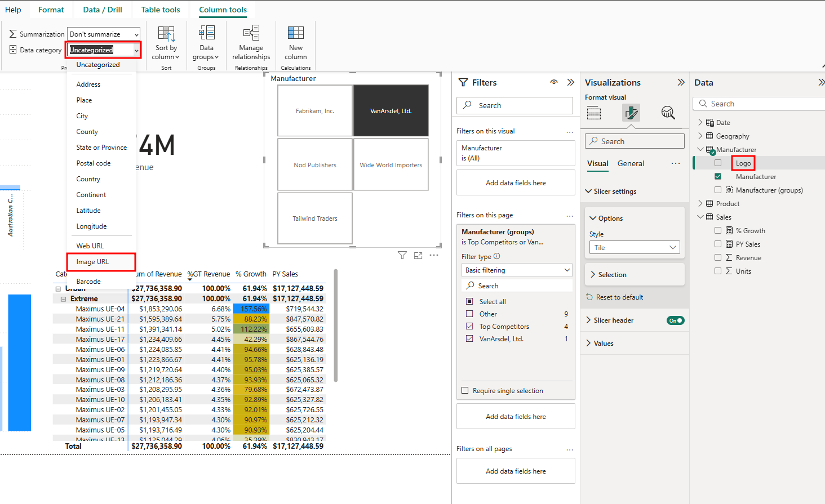Click Reset to default

click(x=615, y=297)
